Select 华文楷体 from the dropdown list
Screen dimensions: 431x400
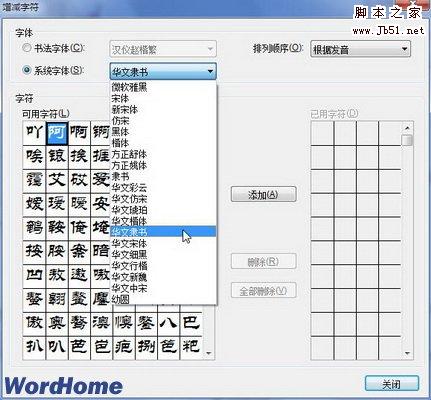(x=163, y=221)
